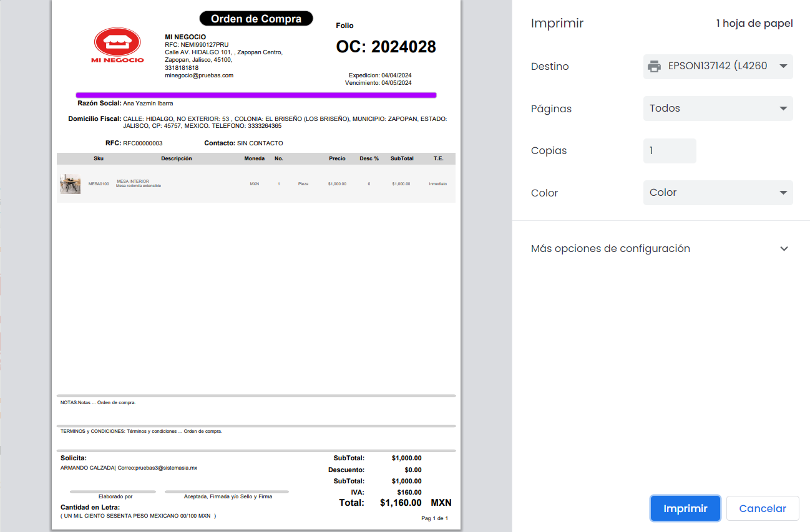Click the printer icon in Destino field

pos(654,66)
